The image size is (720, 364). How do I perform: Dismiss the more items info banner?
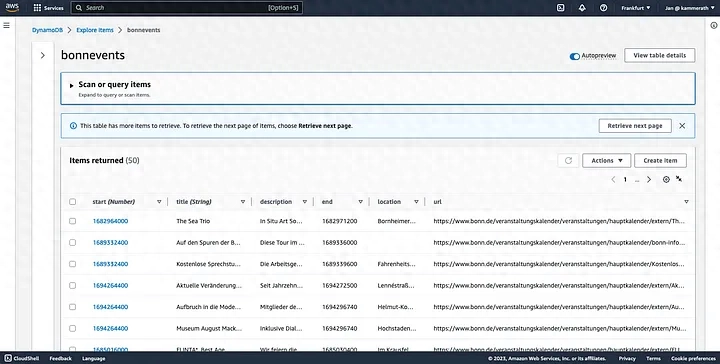click(x=682, y=126)
